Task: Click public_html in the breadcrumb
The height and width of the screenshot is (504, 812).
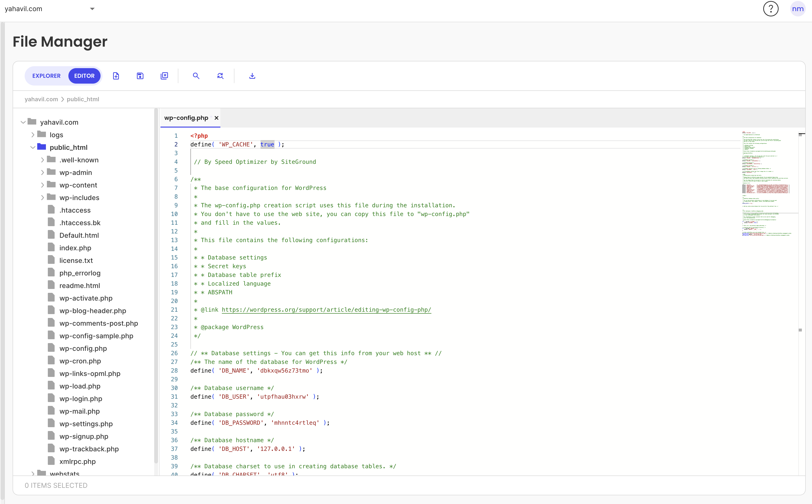Action: point(83,99)
